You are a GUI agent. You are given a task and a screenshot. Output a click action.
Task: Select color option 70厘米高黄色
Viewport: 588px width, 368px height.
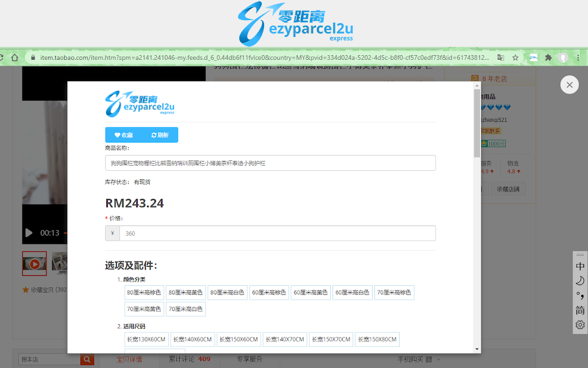144,309
